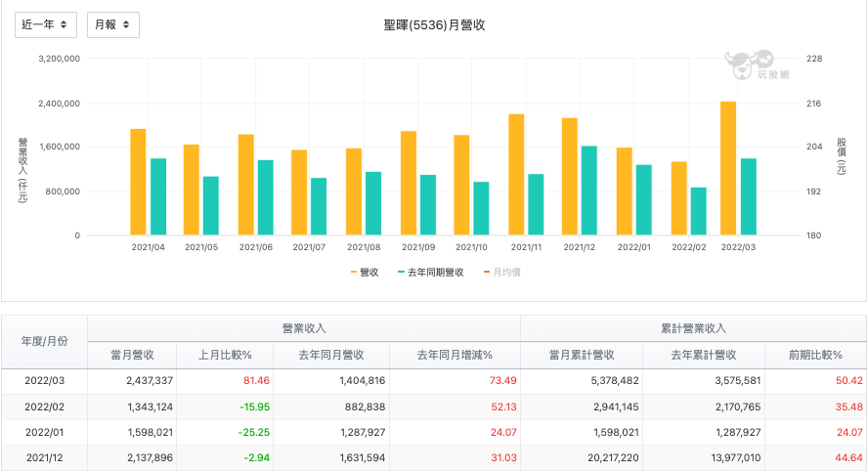Click the revenue value 2,437,337
This screenshot has width=868, height=471.
[150, 381]
